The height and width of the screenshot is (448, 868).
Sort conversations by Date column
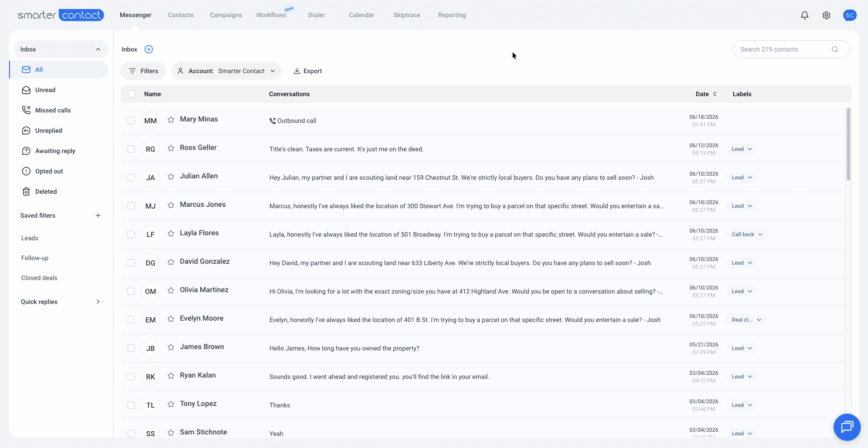(x=706, y=94)
